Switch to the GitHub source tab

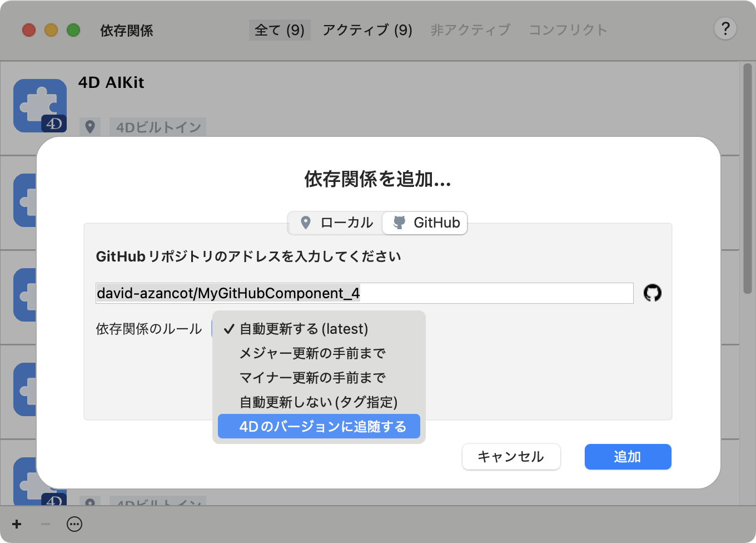[x=426, y=223]
